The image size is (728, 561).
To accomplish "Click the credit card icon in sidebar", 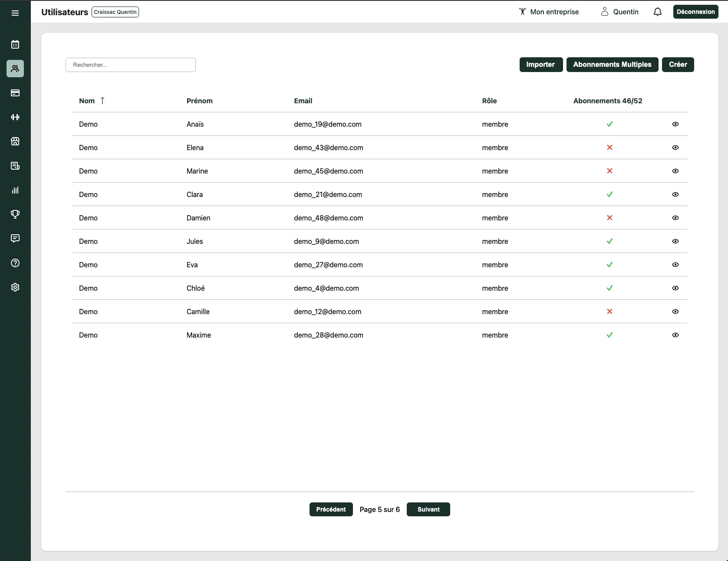I will pos(15,93).
